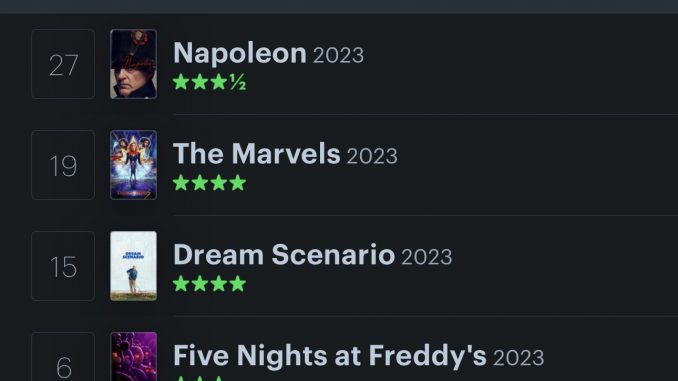Click Napoleon's three-and-a-half star rating
Image resolution: width=678 pixels, height=381 pixels.
209,82
